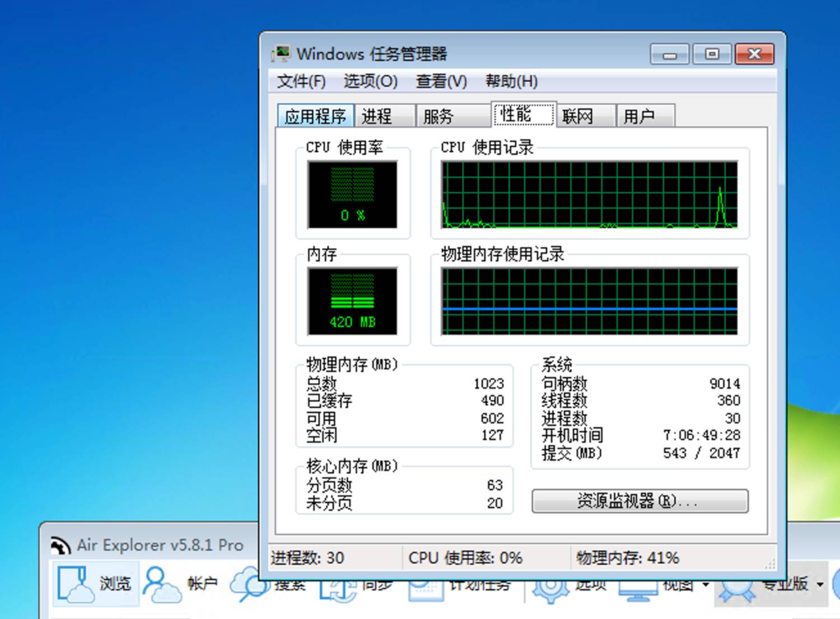Screen dimensions: 840x619
Task: Click the Air Explorer title bar icon
Action: [x=60, y=545]
